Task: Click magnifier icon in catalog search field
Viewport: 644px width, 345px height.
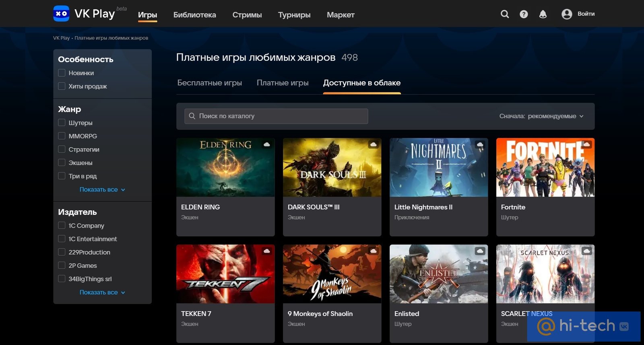Action: point(192,116)
